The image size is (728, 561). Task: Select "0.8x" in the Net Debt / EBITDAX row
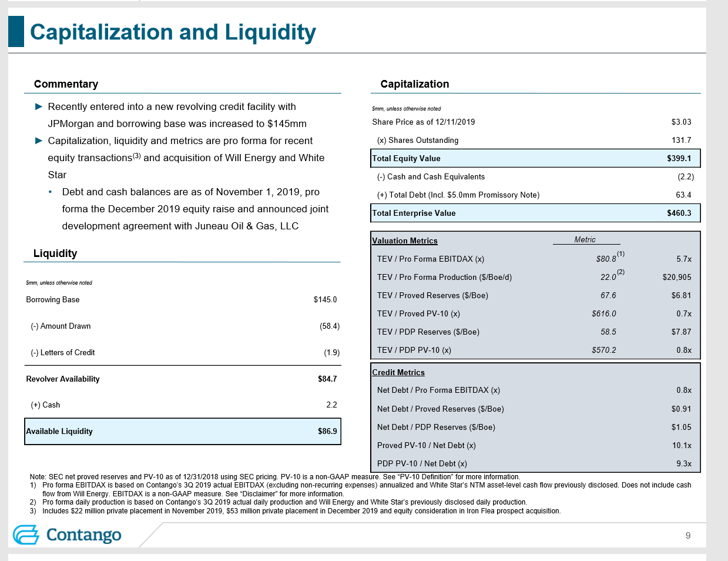[x=684, y=390]
